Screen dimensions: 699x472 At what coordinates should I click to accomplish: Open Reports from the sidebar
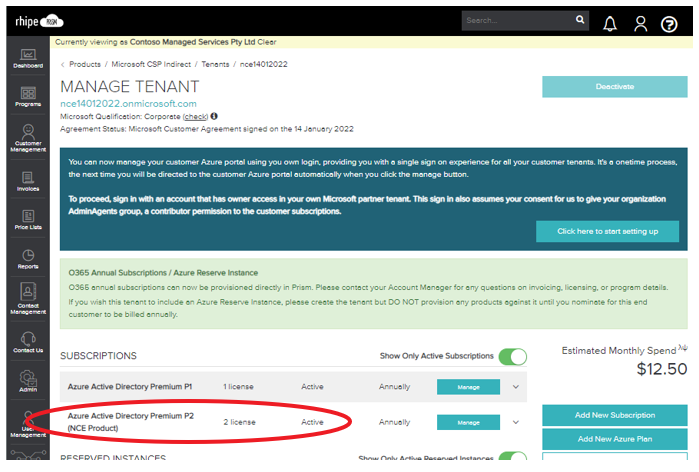(x=28, y=259)
